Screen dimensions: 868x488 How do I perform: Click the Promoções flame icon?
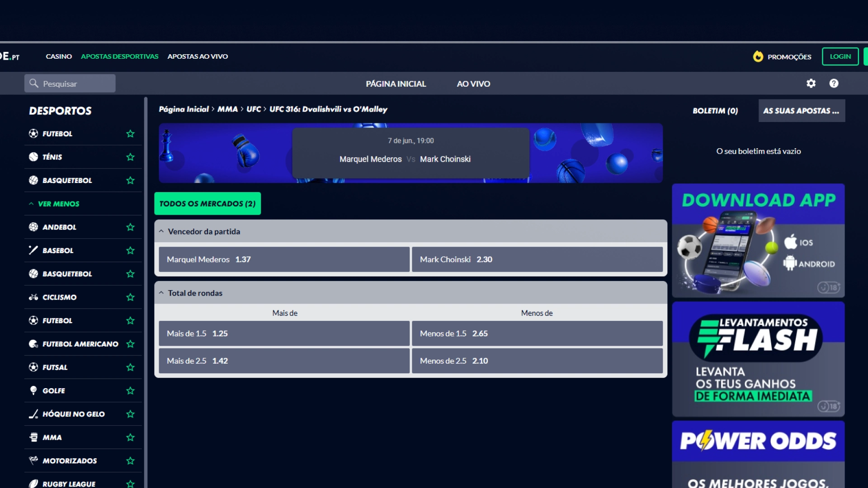pyautogui.click(x=758, y=56)
